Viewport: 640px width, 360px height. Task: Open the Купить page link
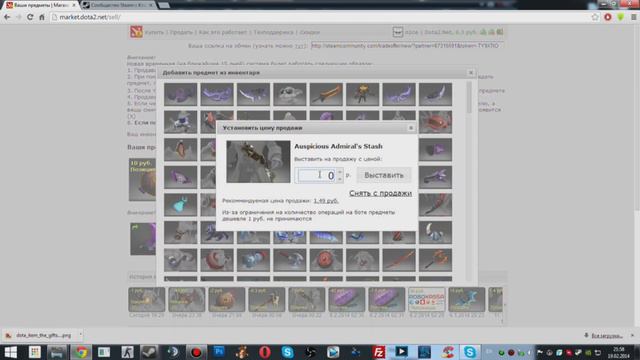154,32
